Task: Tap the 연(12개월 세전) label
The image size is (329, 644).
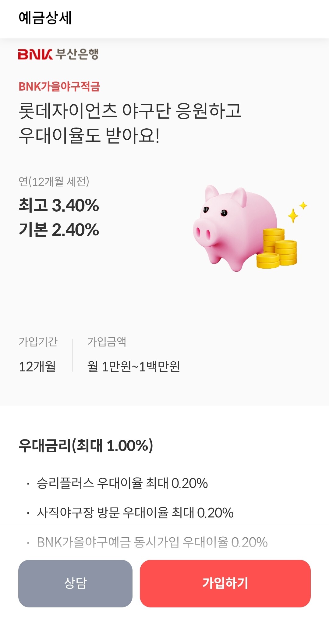Action: pyautogui.click(x=54, y=181)
